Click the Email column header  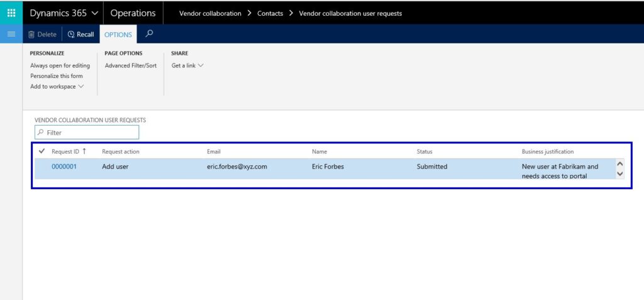click(214, 152)
